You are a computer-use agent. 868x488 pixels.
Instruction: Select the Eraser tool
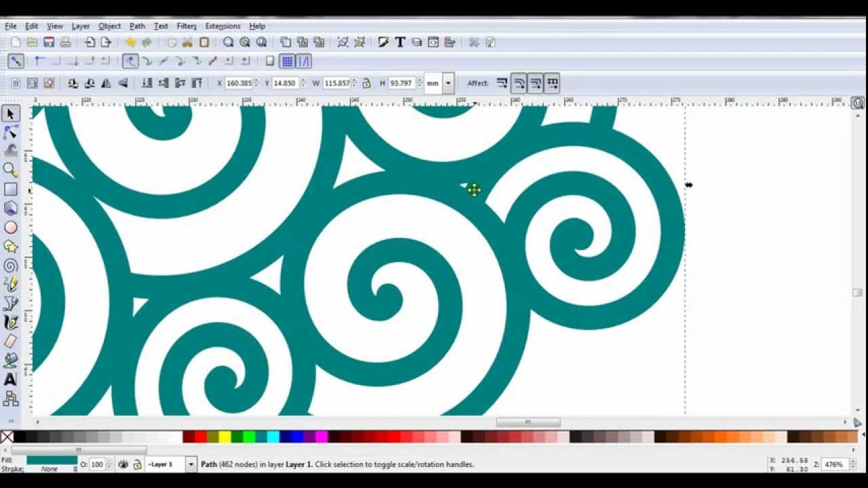(x=10, y=342)
